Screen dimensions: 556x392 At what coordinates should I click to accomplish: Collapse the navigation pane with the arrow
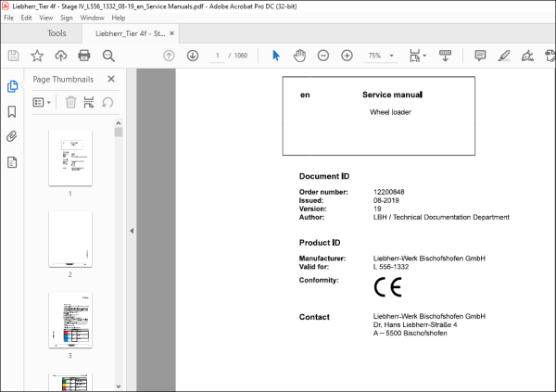point(132,231)
